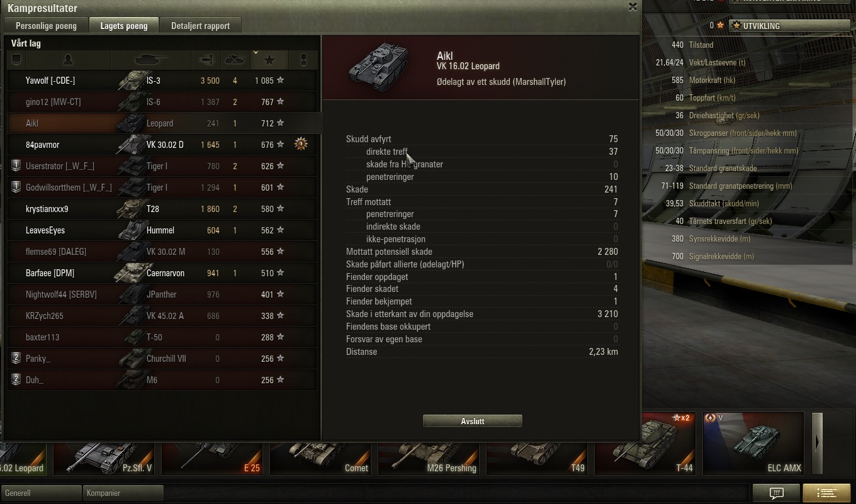Sort by experience star column icon

(269, 60)
